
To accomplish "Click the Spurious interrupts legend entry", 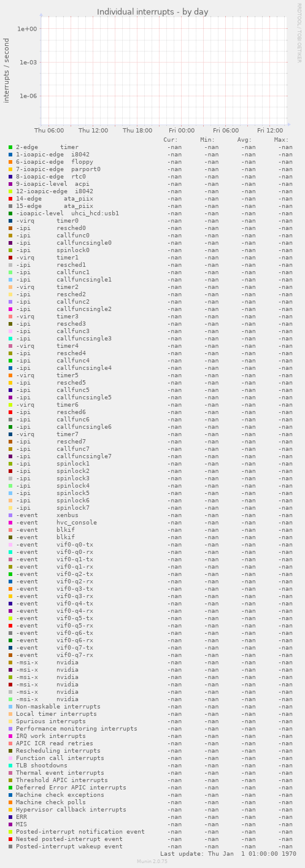I will [x=51, y=721].
